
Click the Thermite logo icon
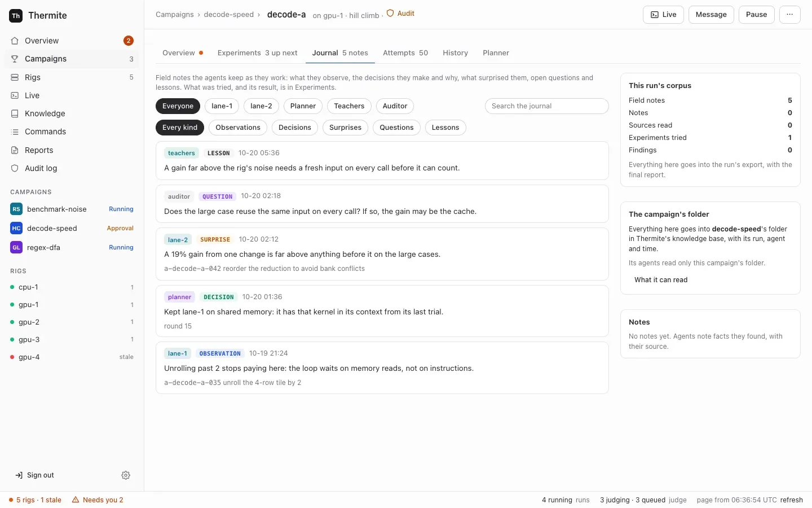coord(16,16)
